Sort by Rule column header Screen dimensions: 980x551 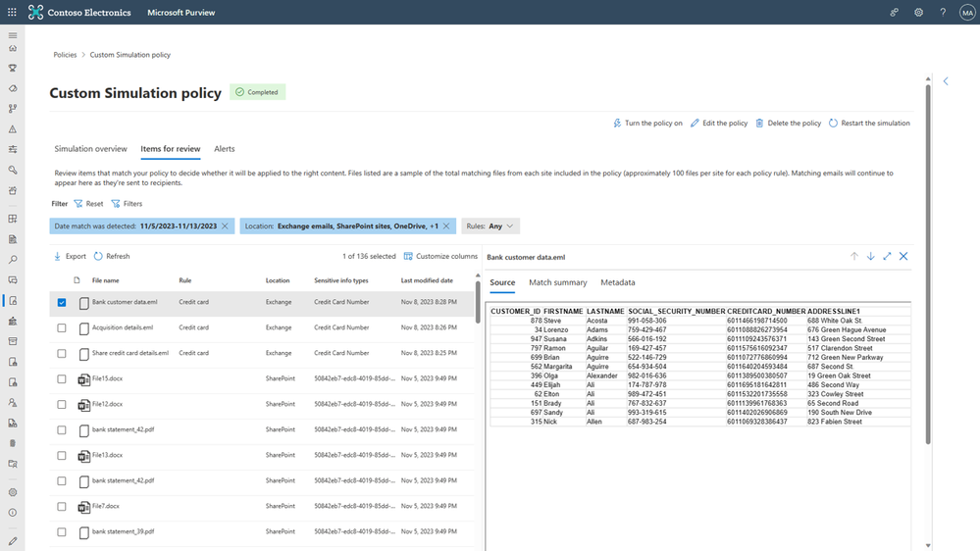(x=185, y=280)
